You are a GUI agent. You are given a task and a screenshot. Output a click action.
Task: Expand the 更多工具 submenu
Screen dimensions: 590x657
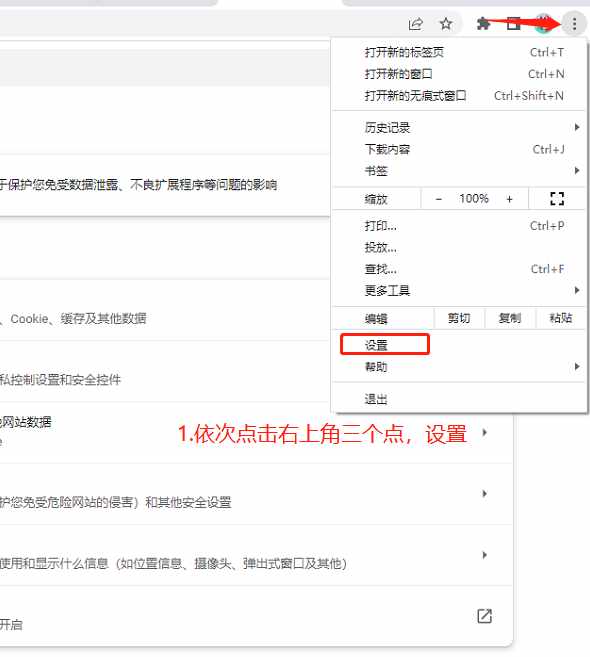[x=460, y=290]
